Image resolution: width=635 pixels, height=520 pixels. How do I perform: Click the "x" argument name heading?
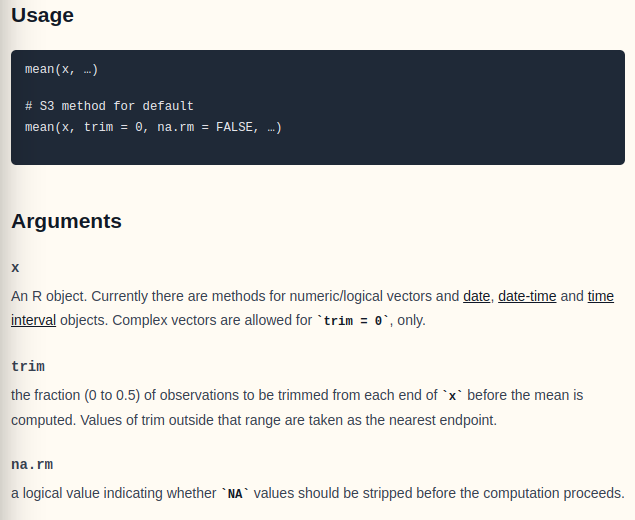coord(15,268)
